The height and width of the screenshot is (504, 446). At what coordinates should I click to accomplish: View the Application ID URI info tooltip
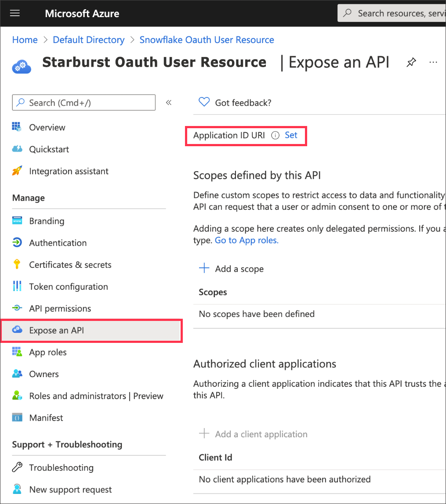point(275,136)
